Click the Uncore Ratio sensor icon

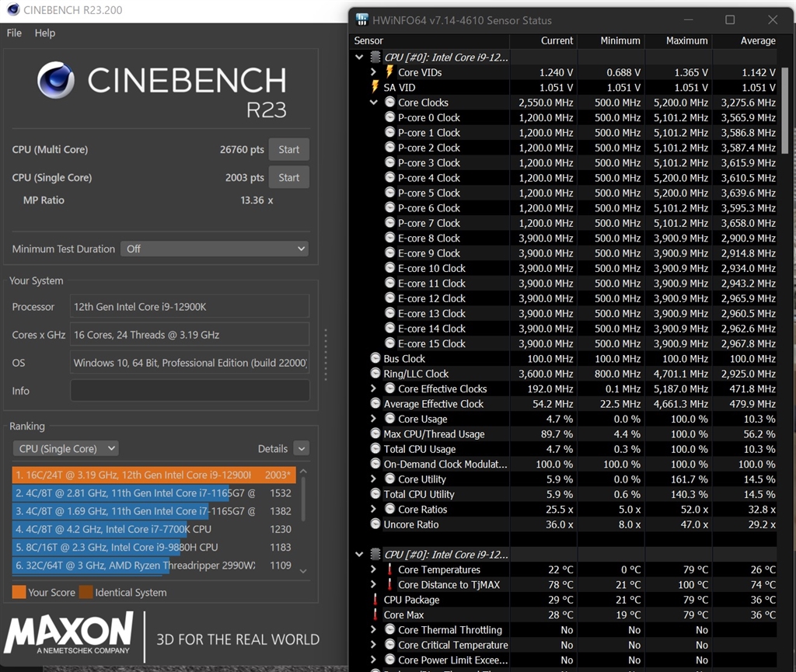375,524
